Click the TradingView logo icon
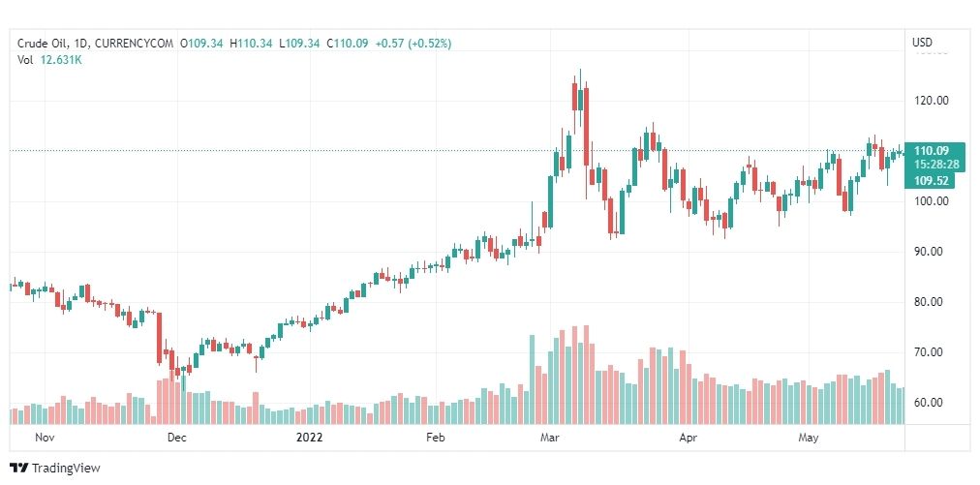980x485 pixels. 19,468
